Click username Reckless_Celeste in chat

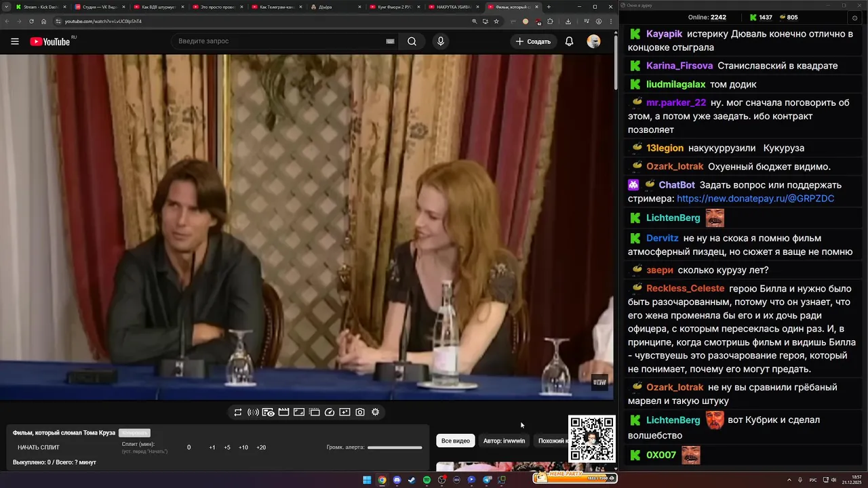tap(685, 289)
